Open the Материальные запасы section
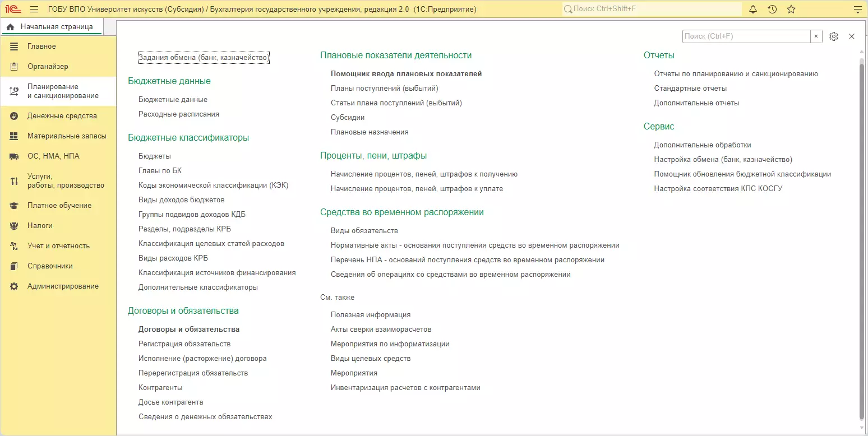Viewport: 868px width, 436px height. pos(58,136)
